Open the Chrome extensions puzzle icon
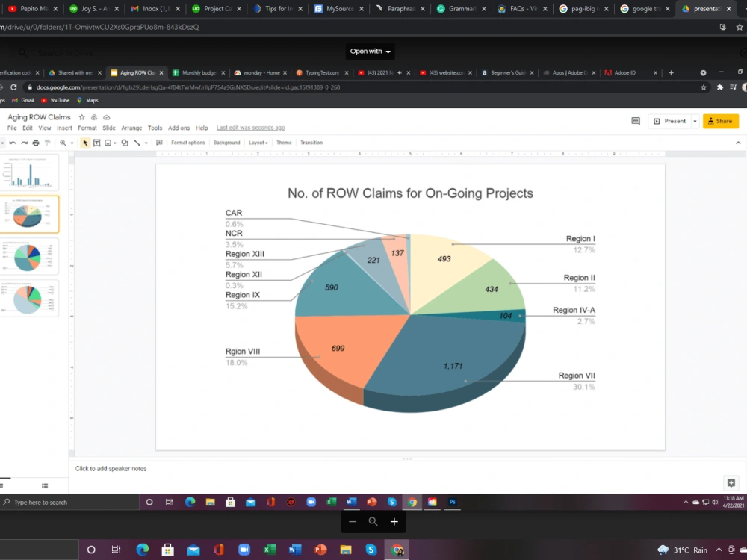This screenshot has width=747, height=560. point(720,87)
